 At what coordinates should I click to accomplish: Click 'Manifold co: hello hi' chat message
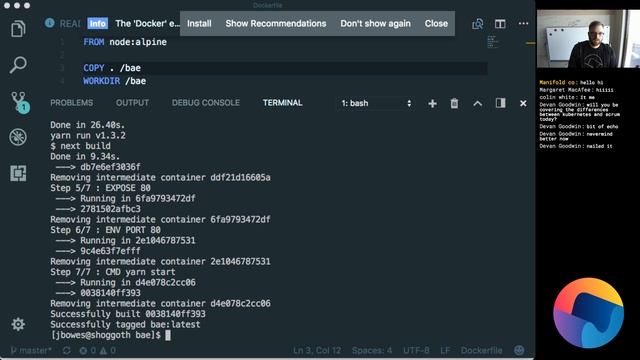point(571,82)
